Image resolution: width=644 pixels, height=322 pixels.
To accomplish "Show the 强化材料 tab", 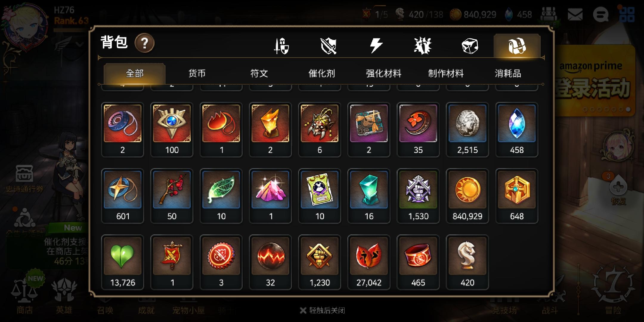I will (x=384, y=73).
